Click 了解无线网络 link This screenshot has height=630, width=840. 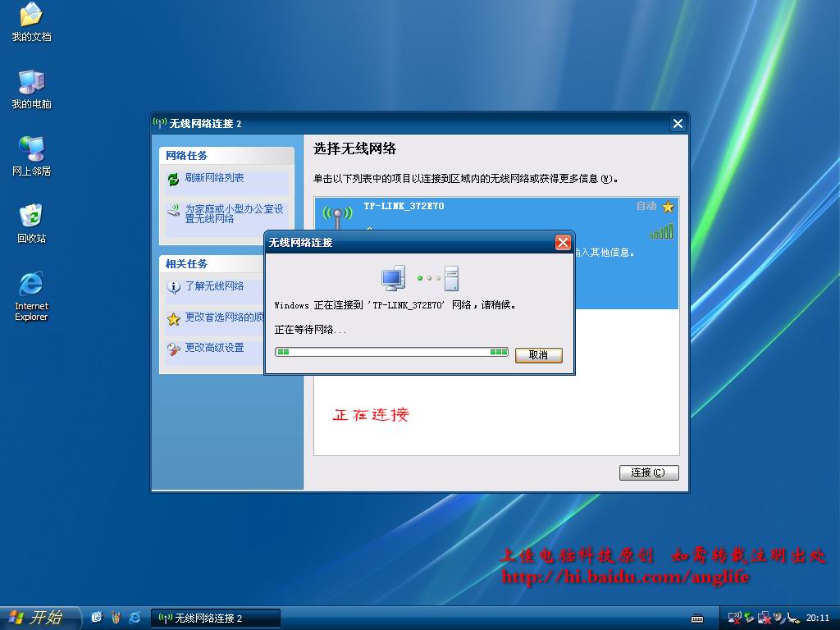tap(214, 286)
